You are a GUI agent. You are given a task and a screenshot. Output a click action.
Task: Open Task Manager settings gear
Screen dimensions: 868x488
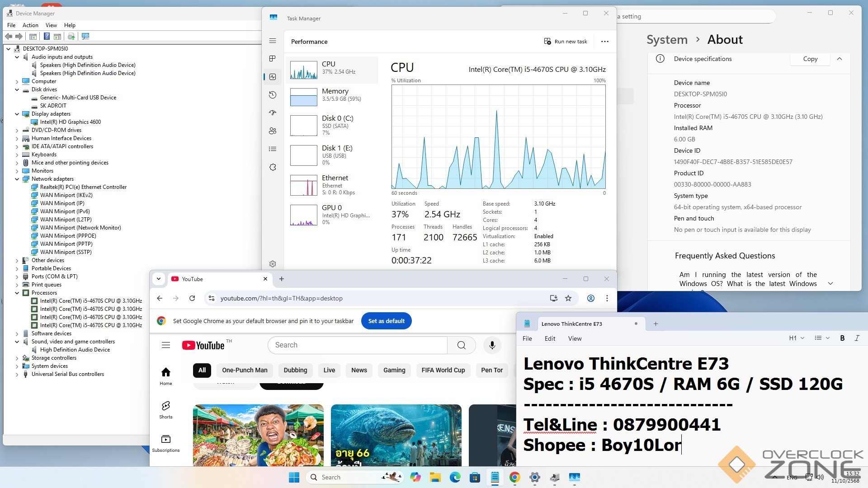273,264
